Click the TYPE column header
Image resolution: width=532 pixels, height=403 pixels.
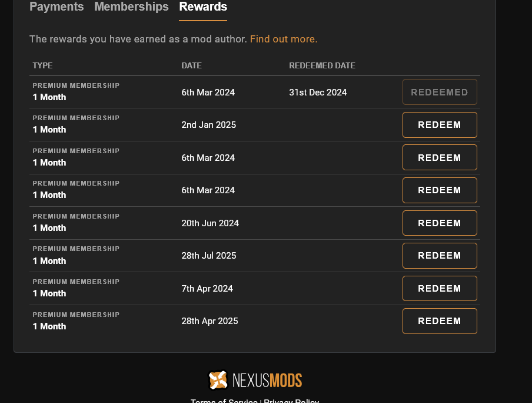[43, 65]
